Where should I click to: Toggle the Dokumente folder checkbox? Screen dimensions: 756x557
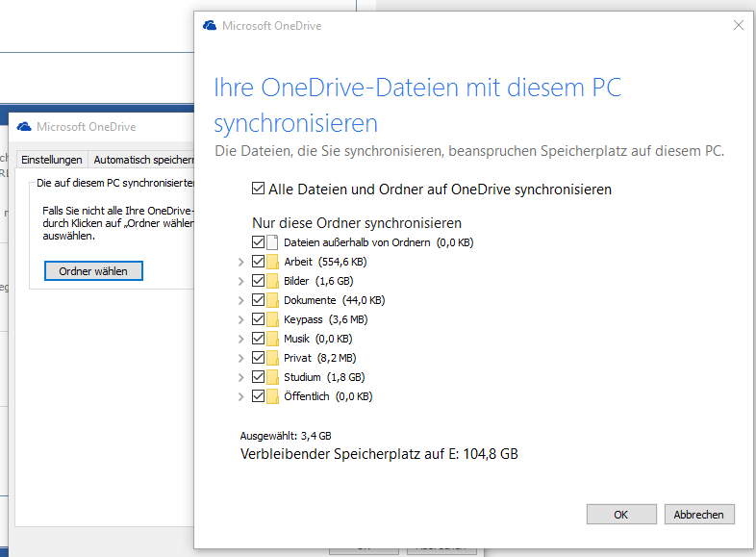click(x=258, y=300)
